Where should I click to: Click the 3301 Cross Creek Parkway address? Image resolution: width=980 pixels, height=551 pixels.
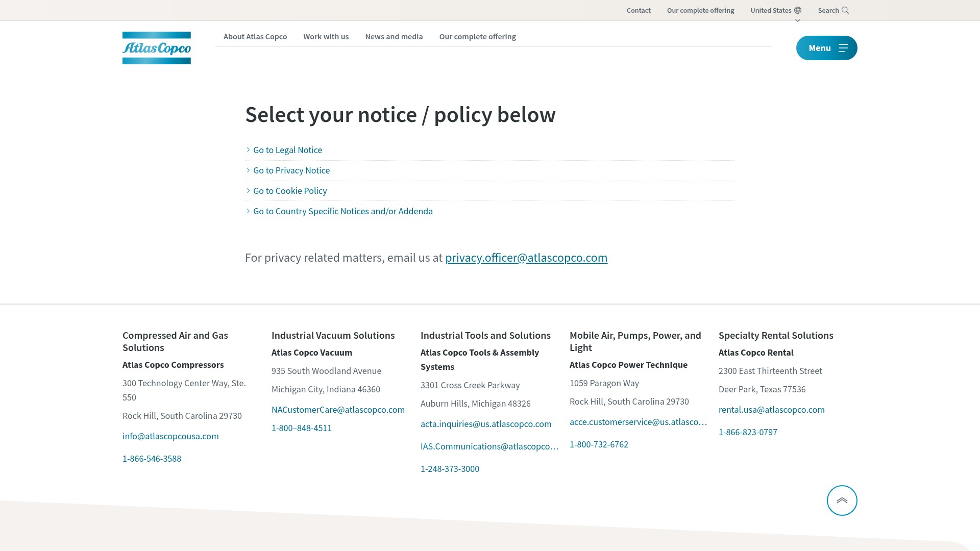pyautogui.click(x=470, y=385)
